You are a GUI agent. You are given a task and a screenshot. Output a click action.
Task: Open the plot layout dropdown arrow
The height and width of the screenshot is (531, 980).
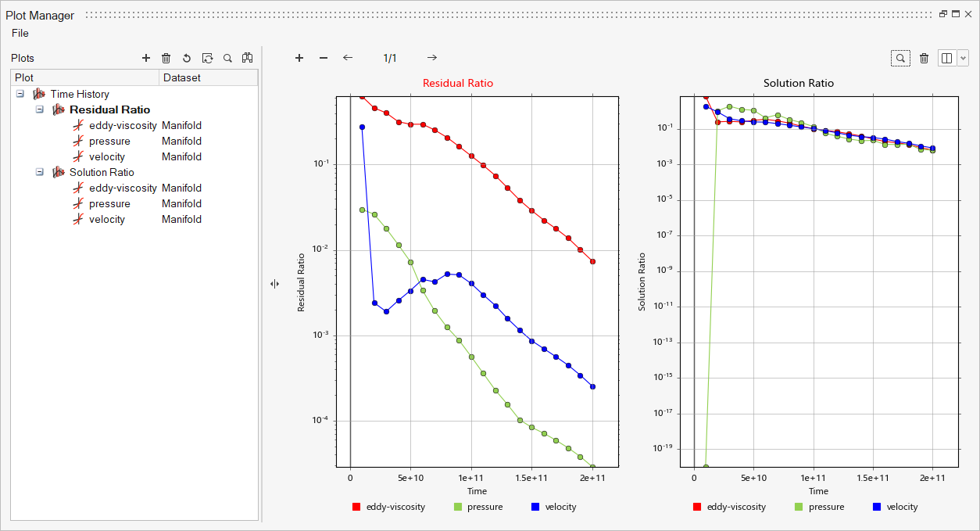[x=963, y=58]
